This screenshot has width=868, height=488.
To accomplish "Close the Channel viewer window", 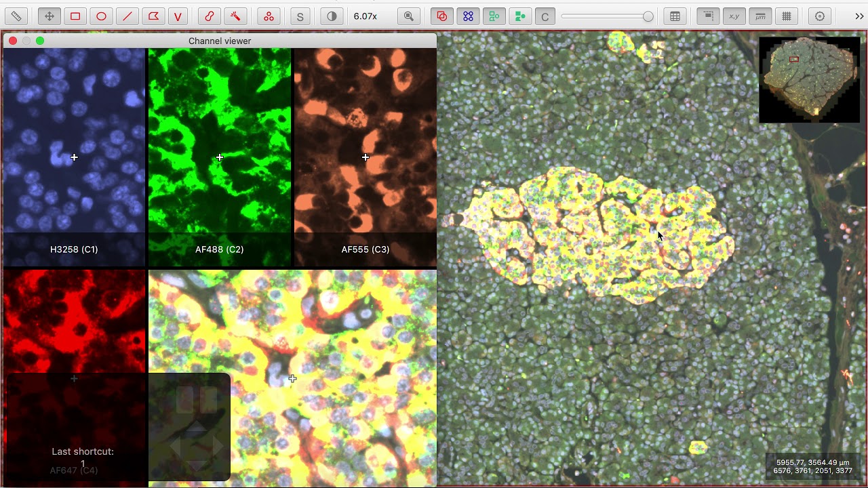I will click(13, 41).
